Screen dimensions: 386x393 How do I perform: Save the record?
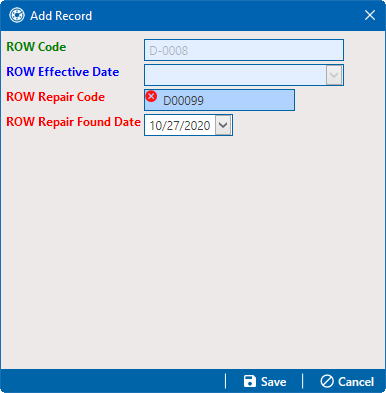[265, 381]
